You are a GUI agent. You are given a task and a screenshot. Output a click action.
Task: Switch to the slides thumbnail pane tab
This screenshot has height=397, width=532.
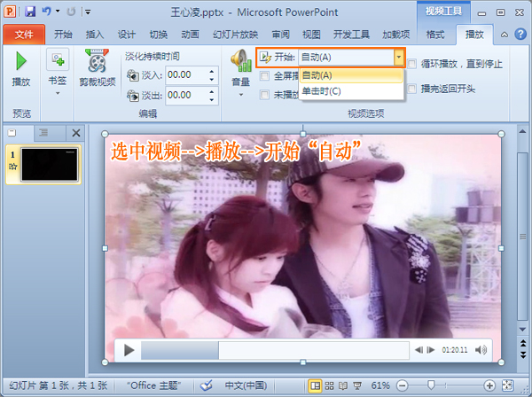point(12,133)
